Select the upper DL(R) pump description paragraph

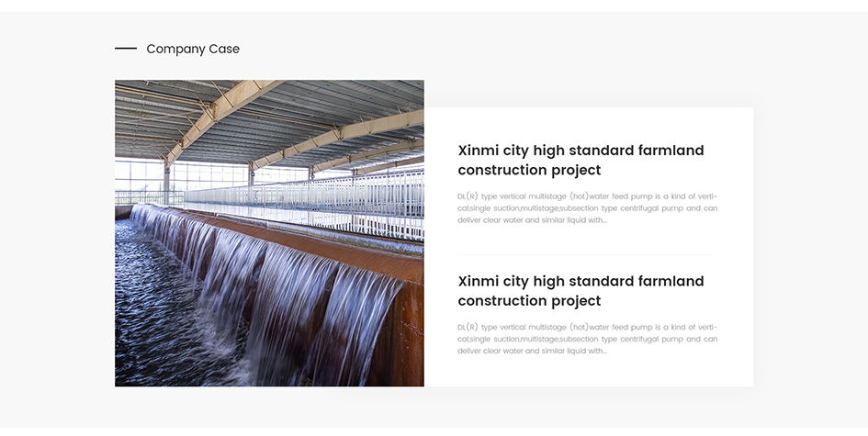(587, 208)
